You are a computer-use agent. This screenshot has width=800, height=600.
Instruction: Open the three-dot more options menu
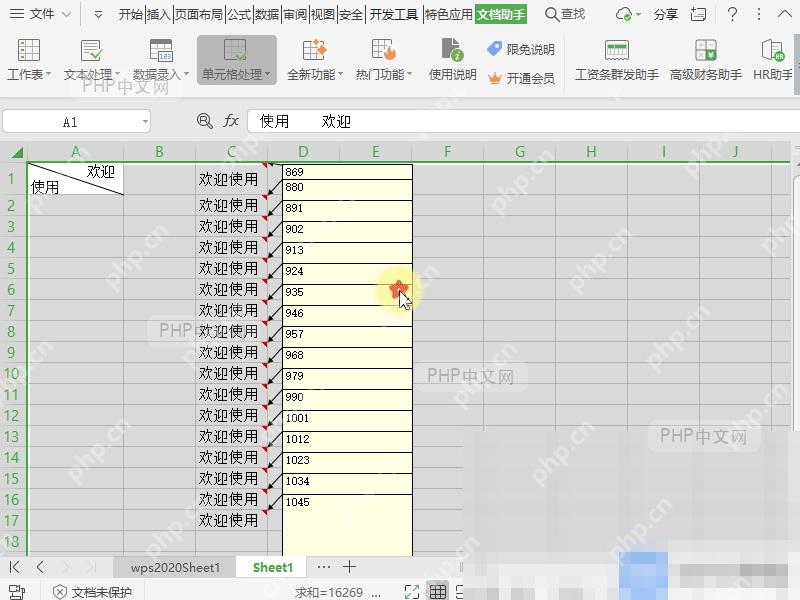[x=759, y=14]
